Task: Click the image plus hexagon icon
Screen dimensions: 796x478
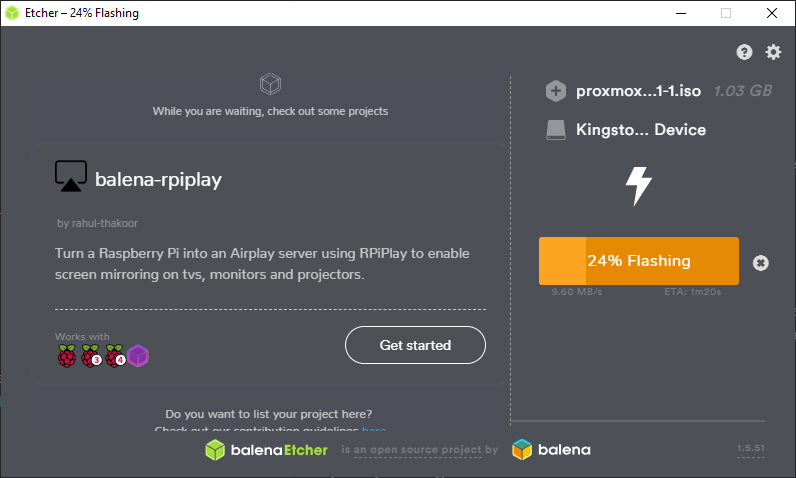Action: [556, 91]
